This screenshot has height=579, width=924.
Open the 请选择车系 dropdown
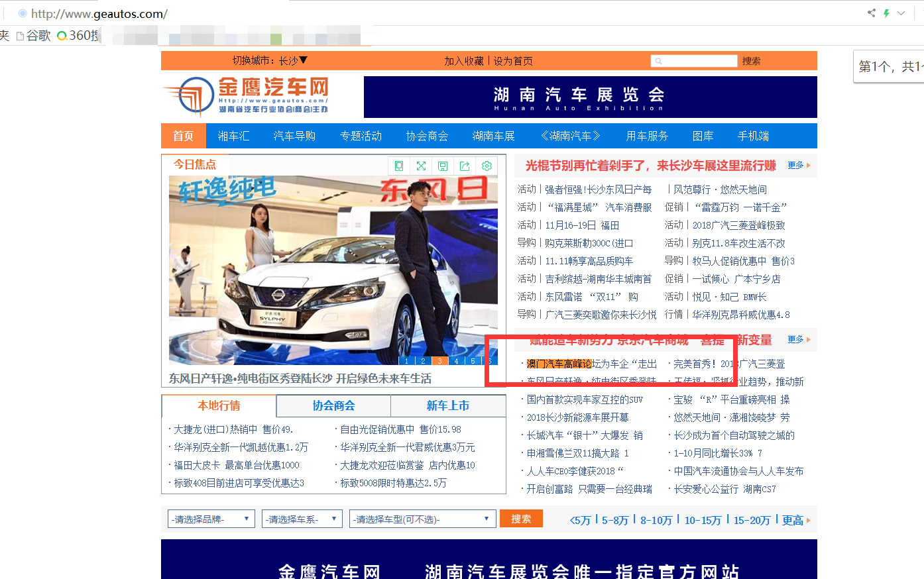(302, 519)
